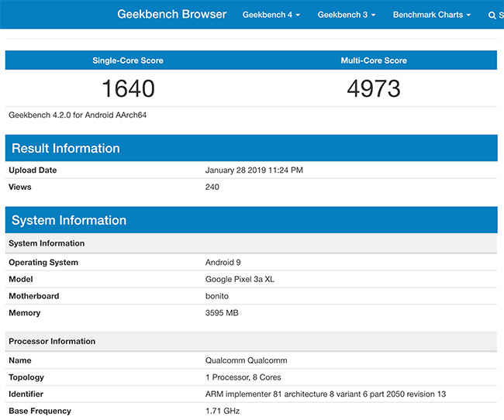
Task: Click the processor Name label
Action: coord(20,360)
